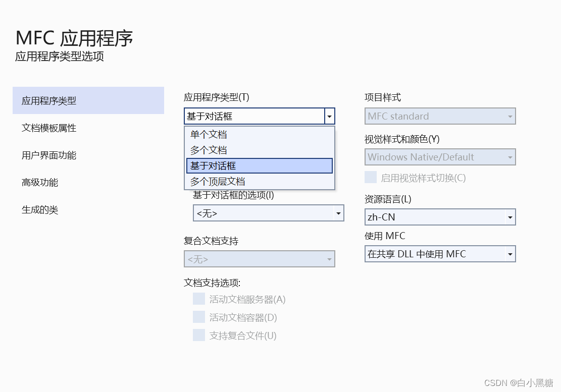Image resolution: width=561 pixels, height=392 pixels.
Task: Open the 视觉样式和颜色 dropdown
Action: tap(509, 157)
